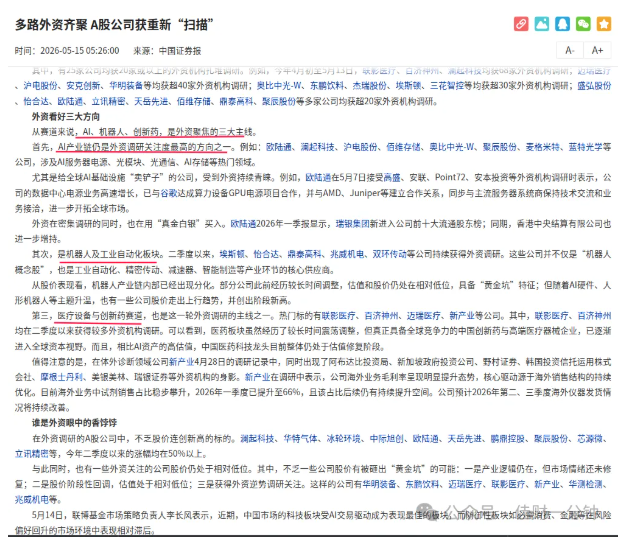Follow the 高盛 link
Viewport: 627px width, 540px height.
pos(392,178)
